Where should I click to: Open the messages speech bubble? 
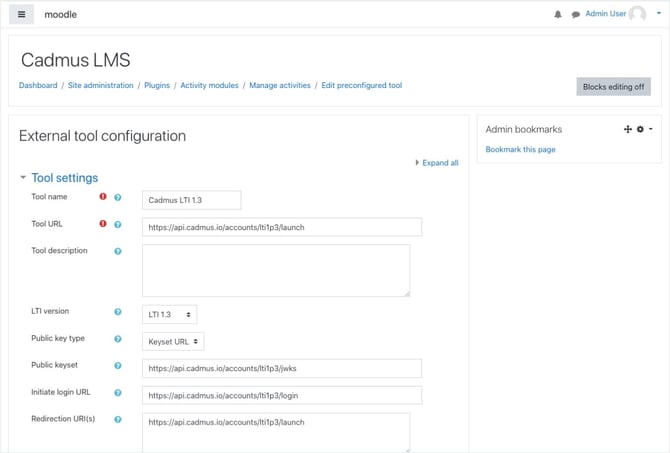[x=576, y=15]
